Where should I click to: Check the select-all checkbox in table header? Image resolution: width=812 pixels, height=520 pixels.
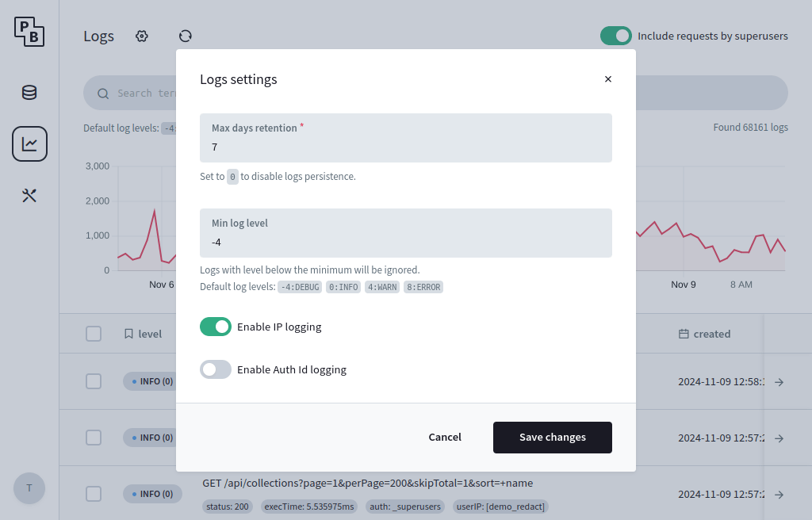coord(93,334)
